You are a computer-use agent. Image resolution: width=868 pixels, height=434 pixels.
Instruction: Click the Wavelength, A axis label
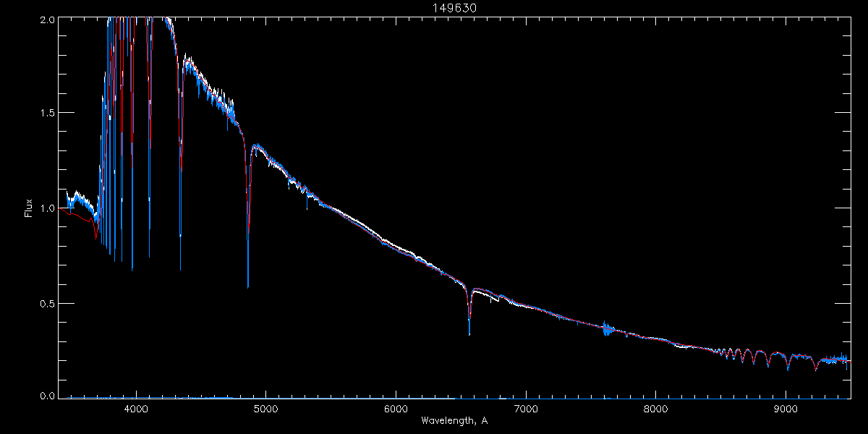click(x=454, y=420)
